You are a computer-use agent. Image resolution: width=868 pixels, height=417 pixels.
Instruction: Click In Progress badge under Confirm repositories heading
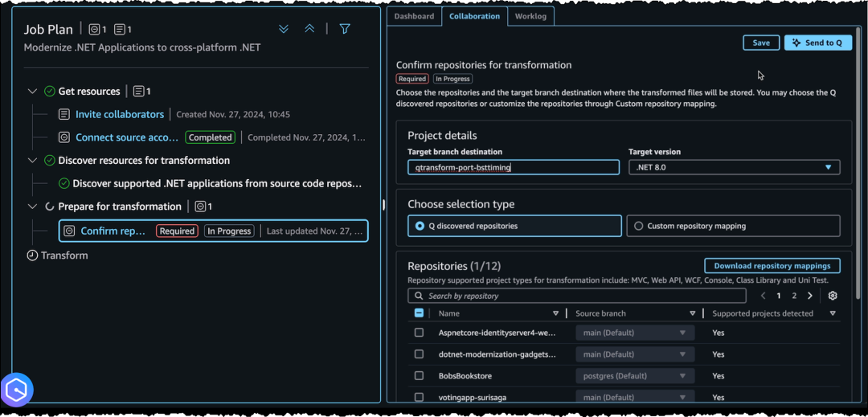[452, 79]
